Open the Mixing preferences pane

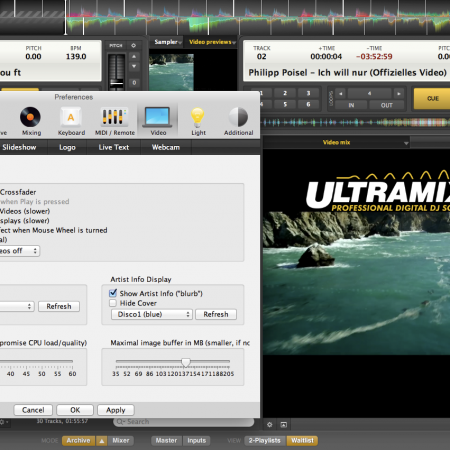click(31, 121)
